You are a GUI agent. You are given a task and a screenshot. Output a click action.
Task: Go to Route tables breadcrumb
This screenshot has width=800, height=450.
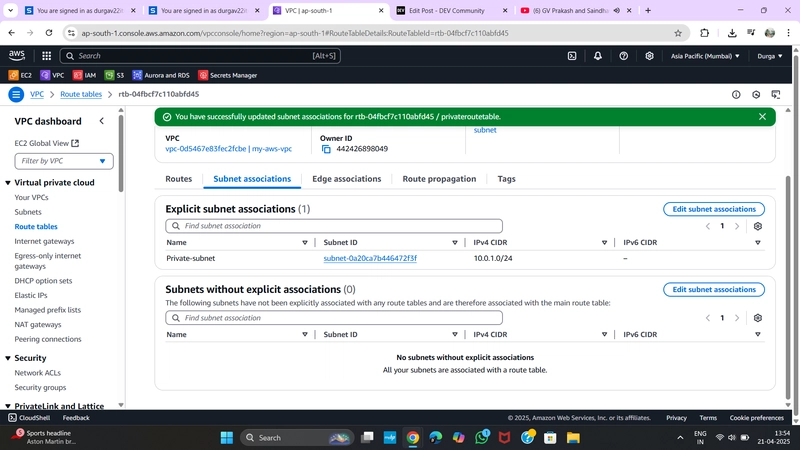pyautogui.click(x=81, y=94)
